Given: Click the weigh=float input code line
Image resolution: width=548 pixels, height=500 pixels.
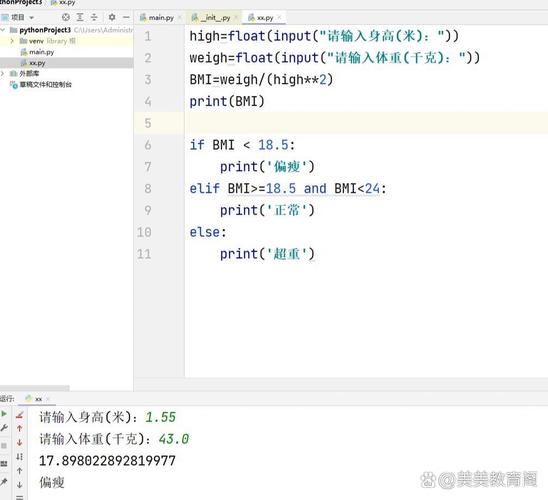Looking at the screenshot, I should 335,58.
